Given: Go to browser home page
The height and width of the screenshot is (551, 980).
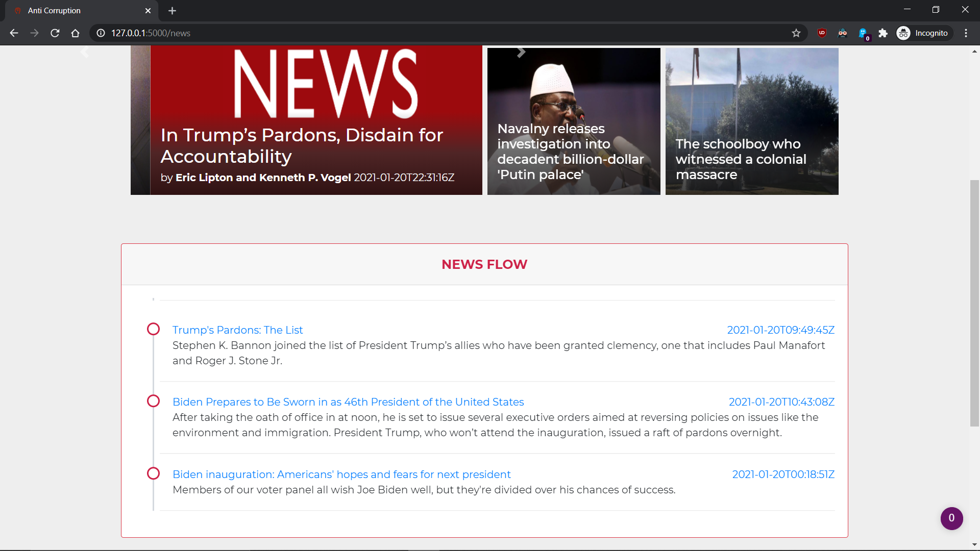Looking at the screenshot, I should 76,33.
